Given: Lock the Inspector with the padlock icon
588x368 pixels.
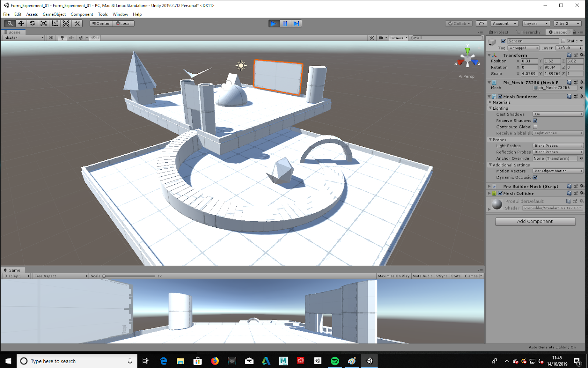Looking at the screenshot, I should 574,32.
